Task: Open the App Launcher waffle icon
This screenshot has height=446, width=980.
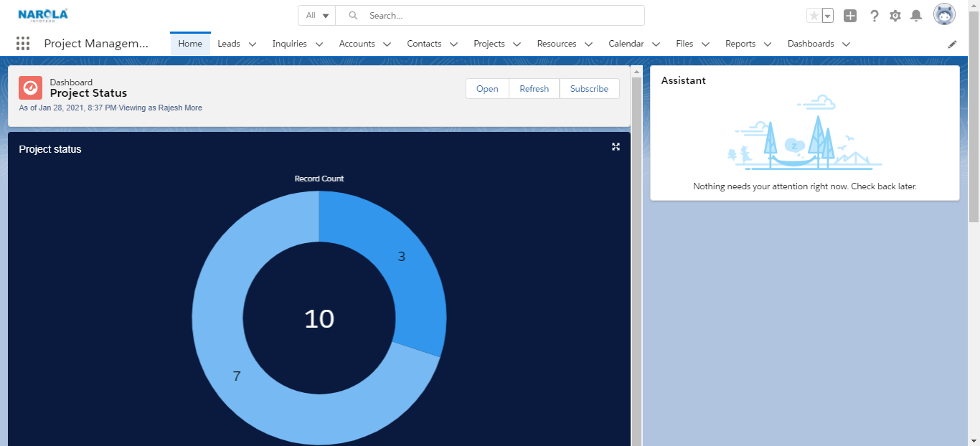Action: (22, 44)
